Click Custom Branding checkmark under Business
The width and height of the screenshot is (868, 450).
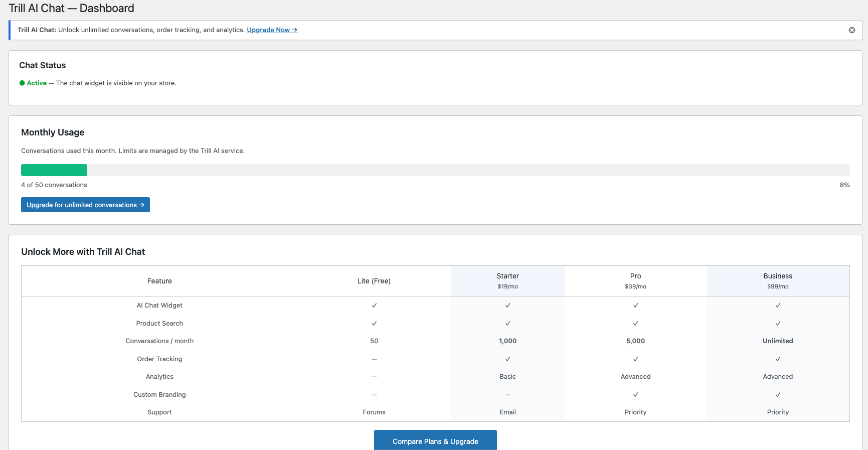point(778,395)
